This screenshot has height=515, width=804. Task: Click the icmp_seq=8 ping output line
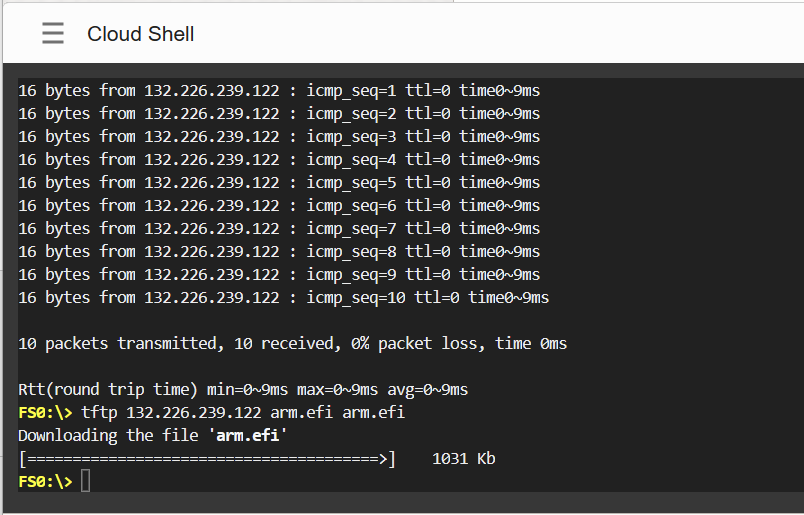pos(279,251)
